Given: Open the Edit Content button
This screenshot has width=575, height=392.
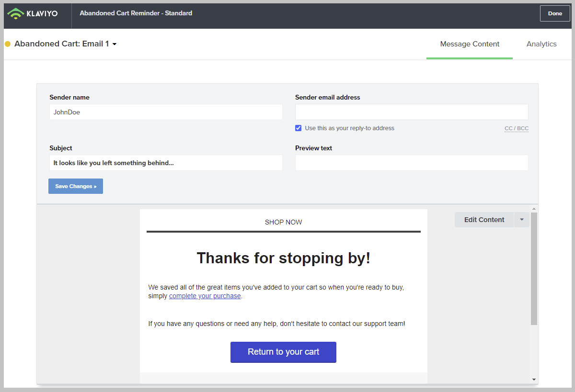Looking at the screenshot, I should click(484, 220).
